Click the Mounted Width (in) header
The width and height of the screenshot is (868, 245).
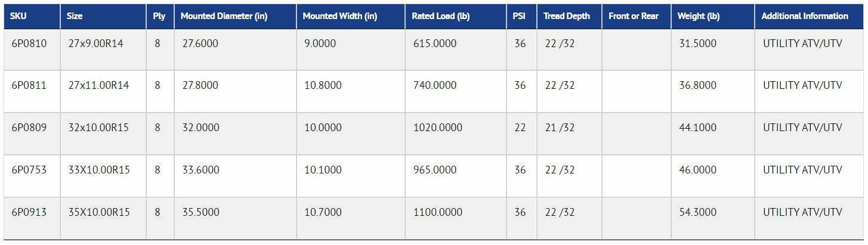339,16
